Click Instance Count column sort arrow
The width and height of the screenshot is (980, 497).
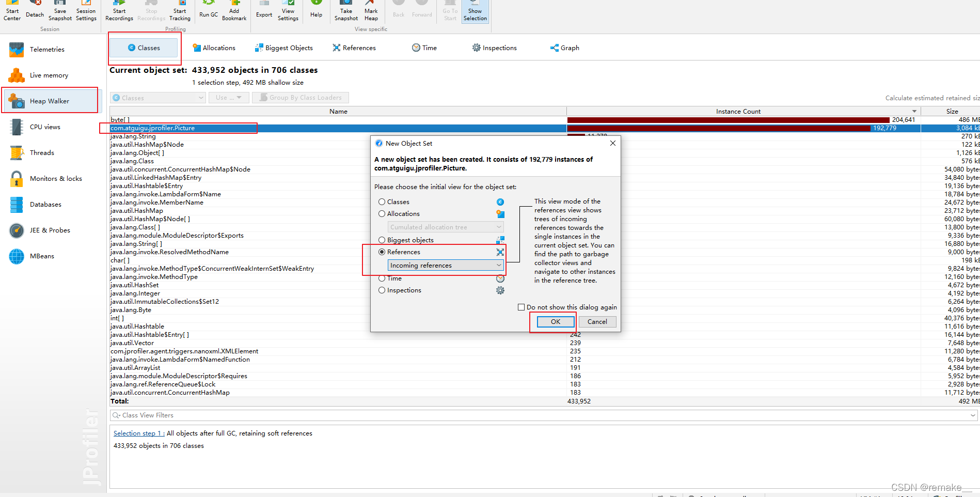[x=914, y=112]
